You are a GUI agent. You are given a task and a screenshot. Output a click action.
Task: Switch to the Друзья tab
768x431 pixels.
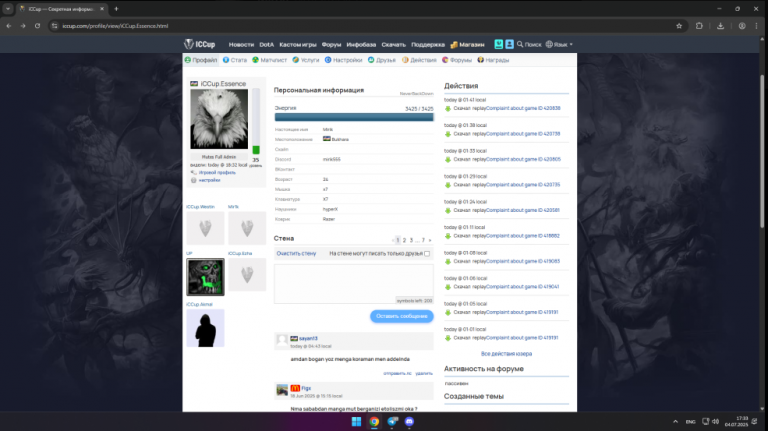382,60
